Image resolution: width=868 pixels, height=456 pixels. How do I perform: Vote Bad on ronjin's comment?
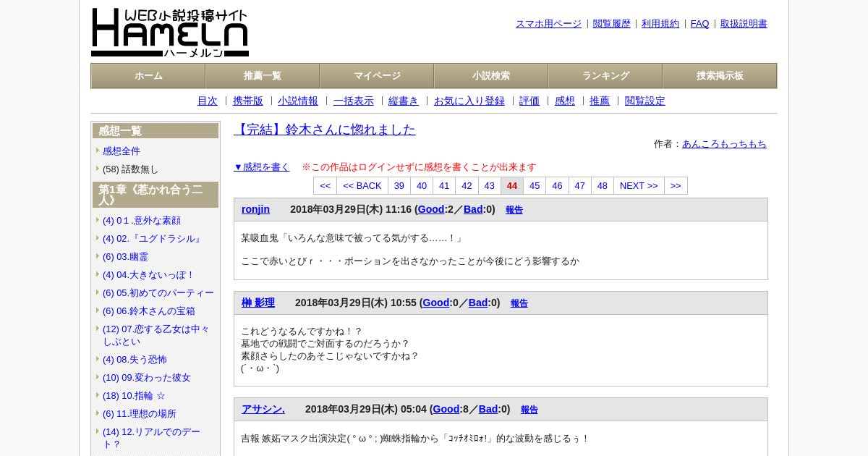tap(473, 210)
